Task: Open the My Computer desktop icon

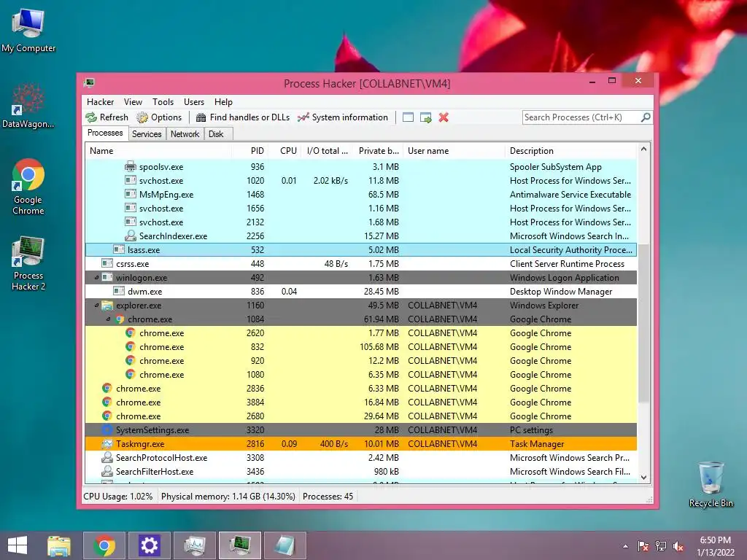Action: tap(28, 31)
